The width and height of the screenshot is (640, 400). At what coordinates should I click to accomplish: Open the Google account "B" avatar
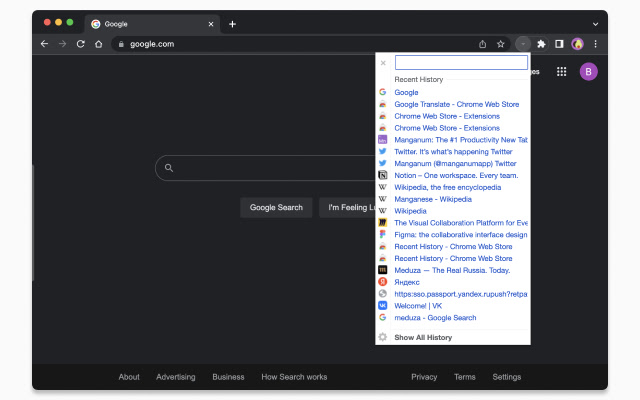[589, 72]
